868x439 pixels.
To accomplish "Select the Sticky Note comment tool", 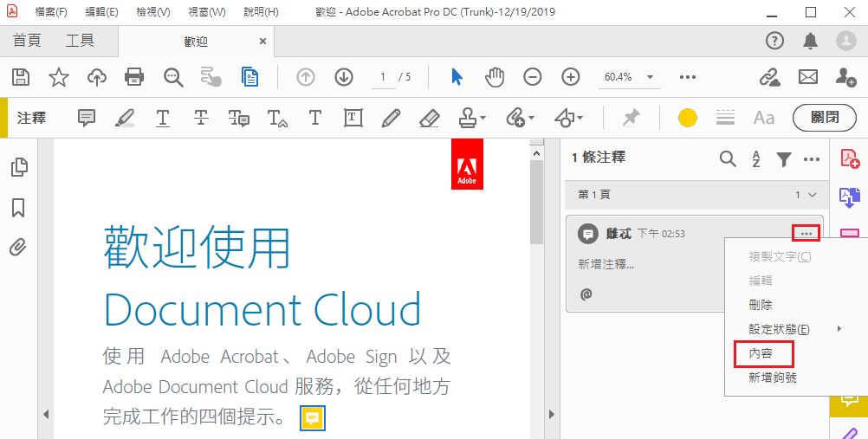I will click(x=87, y=118).
